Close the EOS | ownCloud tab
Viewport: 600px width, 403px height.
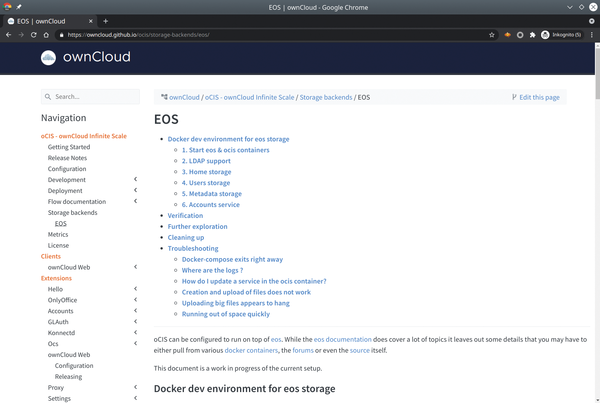(x=91, y=21)
